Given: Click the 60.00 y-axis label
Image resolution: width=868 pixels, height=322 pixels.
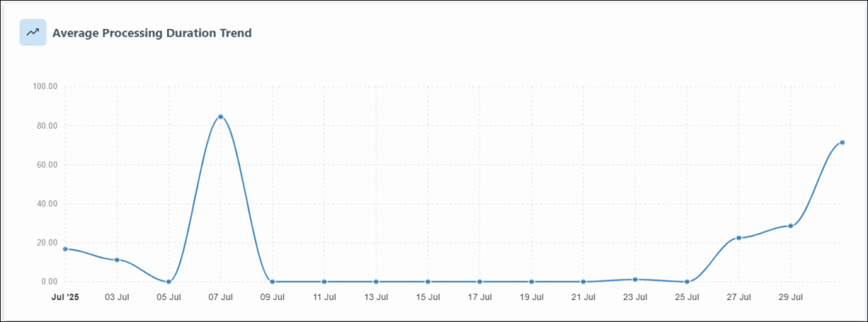Looking at the screenshot, I should (x=47, y=165).
